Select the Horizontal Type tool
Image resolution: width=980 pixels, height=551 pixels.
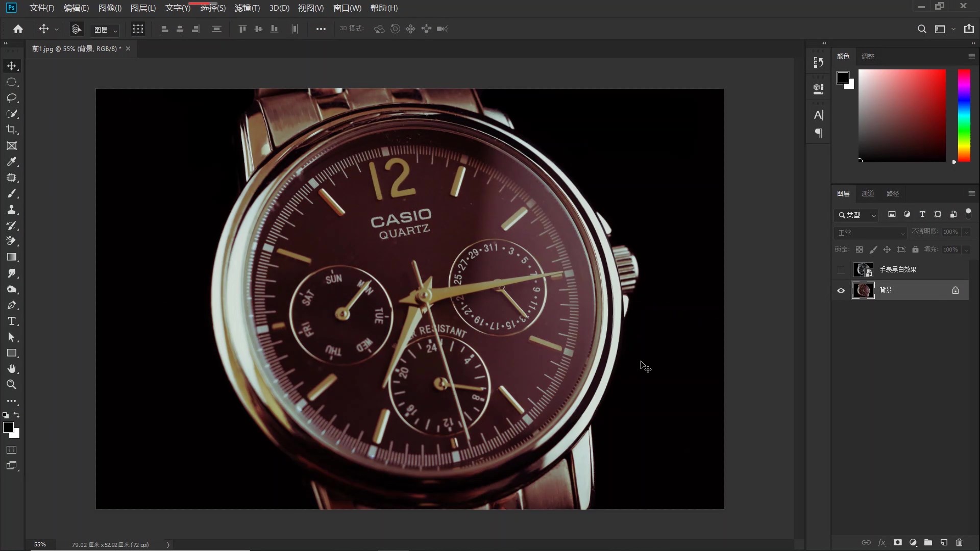11,321
